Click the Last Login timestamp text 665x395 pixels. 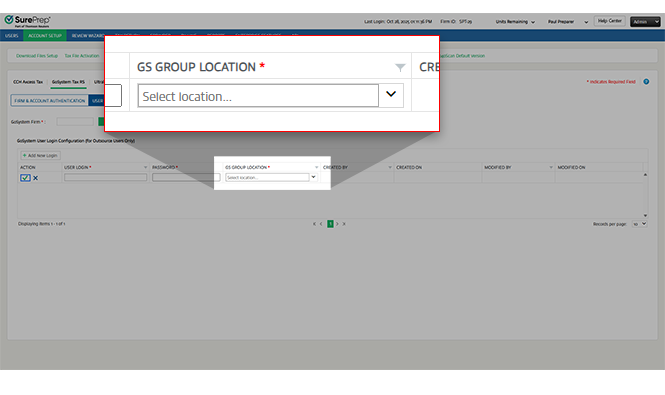click(398, 22)
